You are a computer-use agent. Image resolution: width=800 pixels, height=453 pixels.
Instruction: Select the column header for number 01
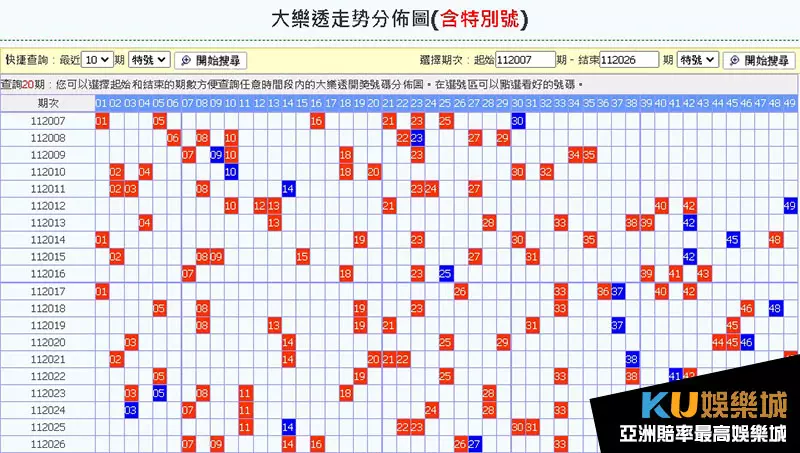pyautogui.click(x=102, y=103)
